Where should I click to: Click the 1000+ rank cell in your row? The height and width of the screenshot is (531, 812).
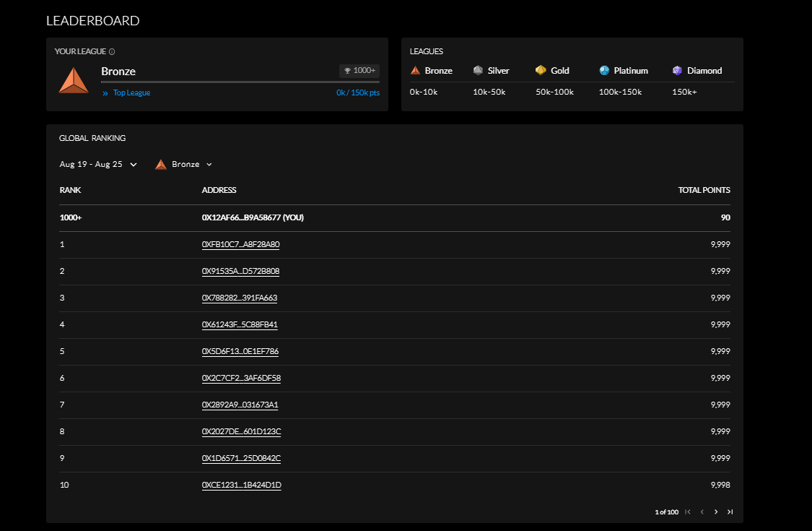pos(71,217)
